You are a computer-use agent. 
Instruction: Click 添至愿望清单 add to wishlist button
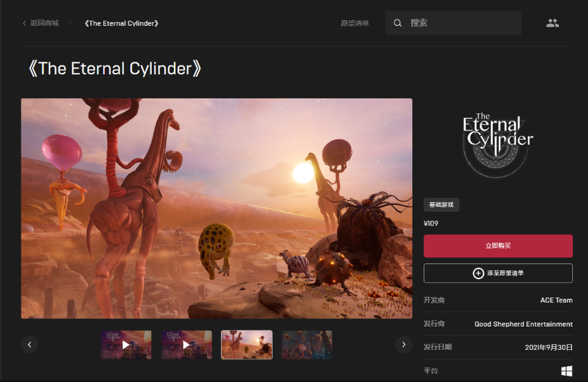[498, 273]
